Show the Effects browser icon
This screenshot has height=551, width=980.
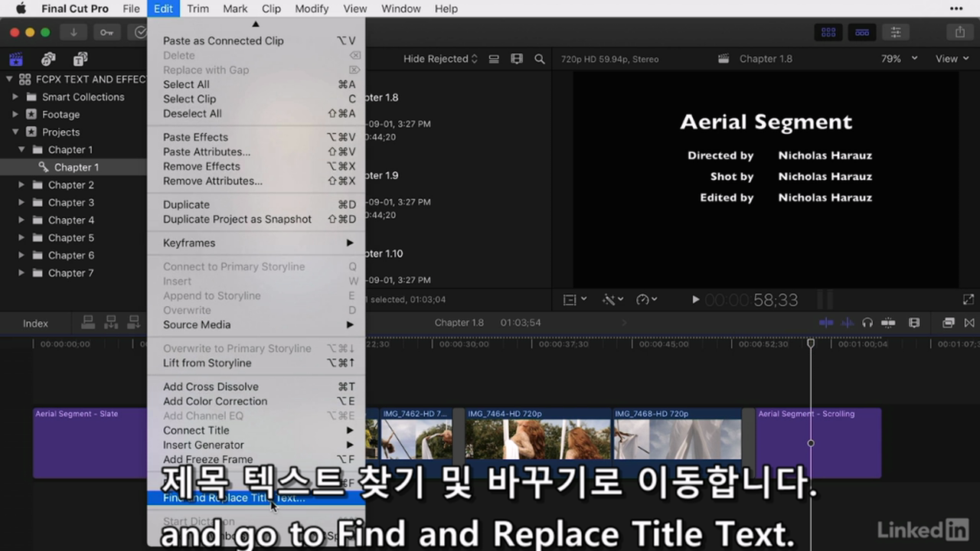click(x=949, y=323)
